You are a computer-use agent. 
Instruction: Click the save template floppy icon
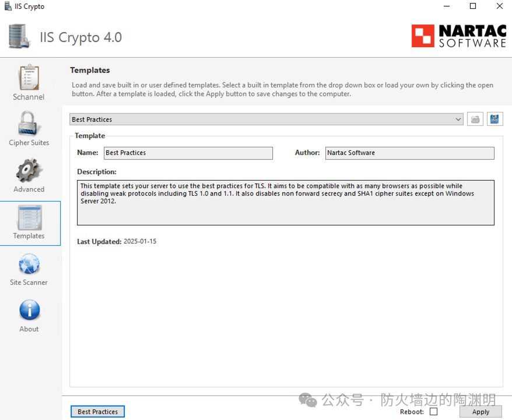(x=495, y=119)
